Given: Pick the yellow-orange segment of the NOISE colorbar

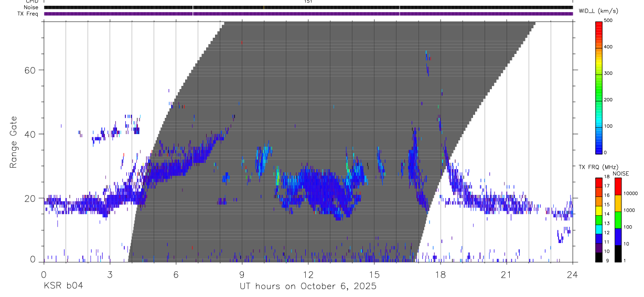Looking at the screenshot, I should (617, 203).
